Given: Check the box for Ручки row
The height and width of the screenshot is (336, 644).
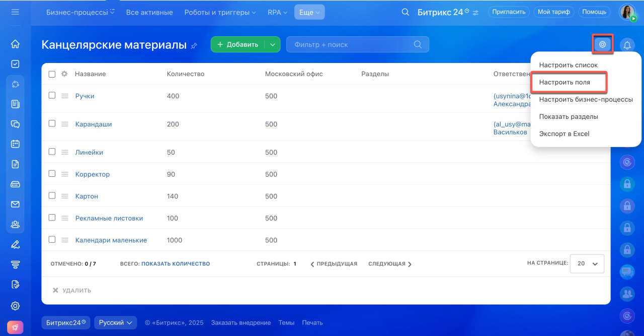Looking at the screenshot, I should tap(52, 95).
